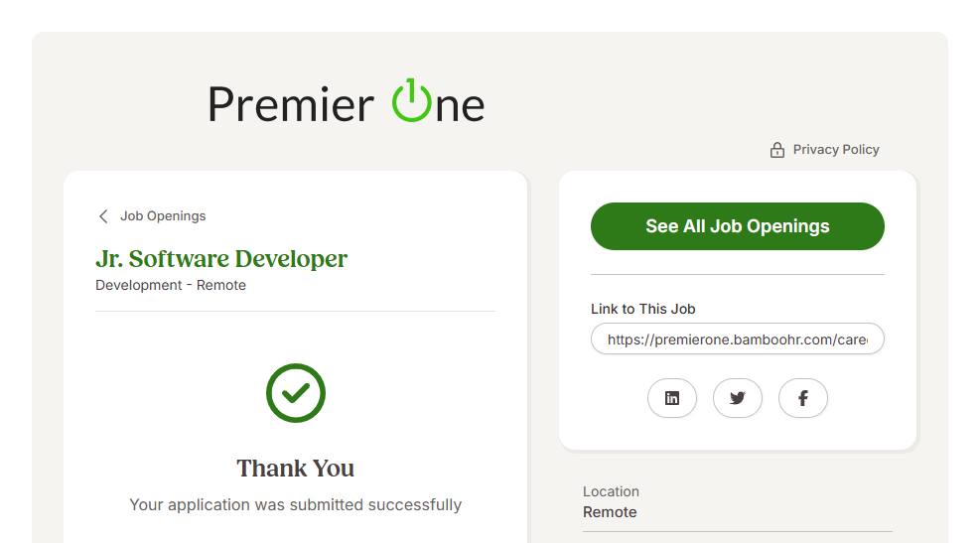Click the application submitted successfully message
Screen dimensions: 980x543
(x=295, y=504)
